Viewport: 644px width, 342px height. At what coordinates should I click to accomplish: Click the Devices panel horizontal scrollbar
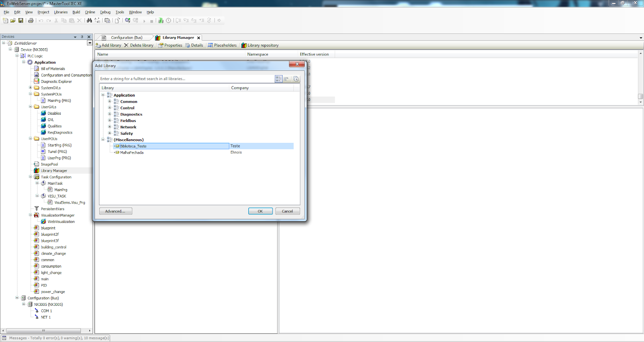[43, 331]
